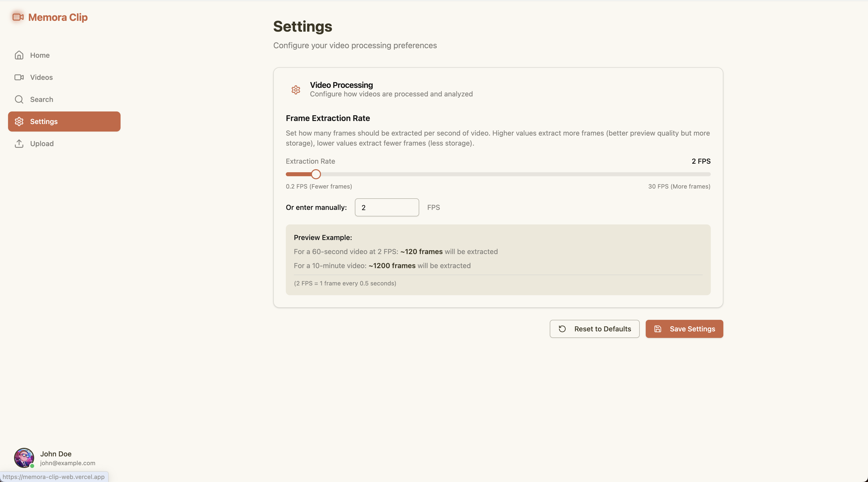
Task: Navigate to the Search page
Action: (x=41, y=99)
